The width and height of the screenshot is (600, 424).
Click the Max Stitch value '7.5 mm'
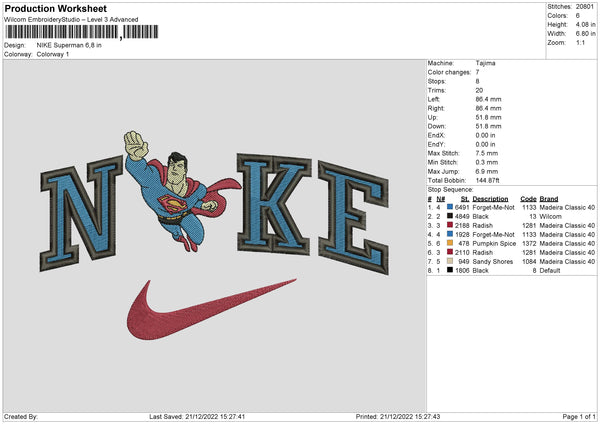(487, 153)
